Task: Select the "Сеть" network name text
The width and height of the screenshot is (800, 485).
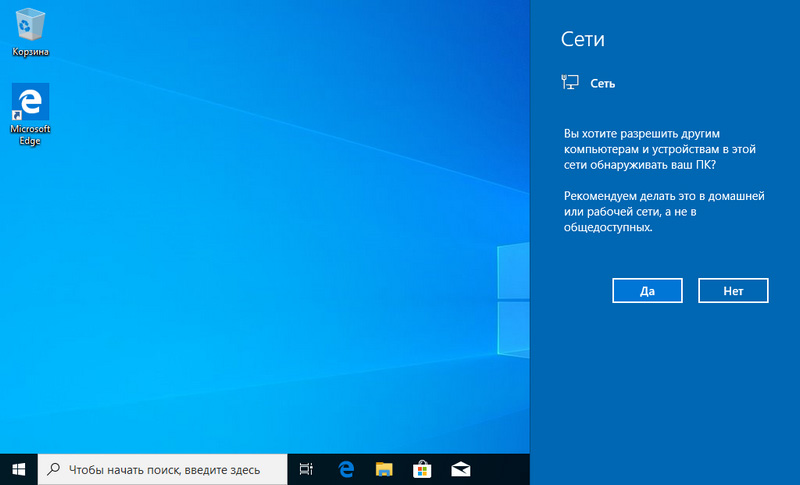Action: [603, 84]
